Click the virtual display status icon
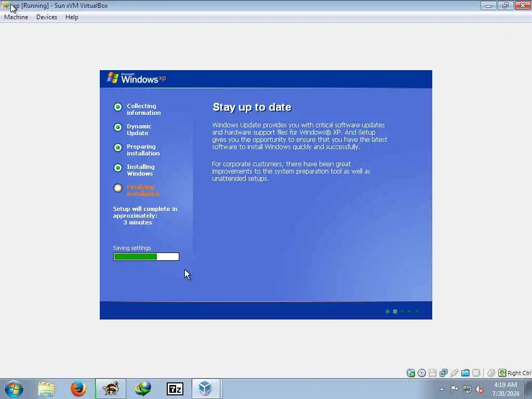This screenshot has width=532, height=399. point(476,373)
